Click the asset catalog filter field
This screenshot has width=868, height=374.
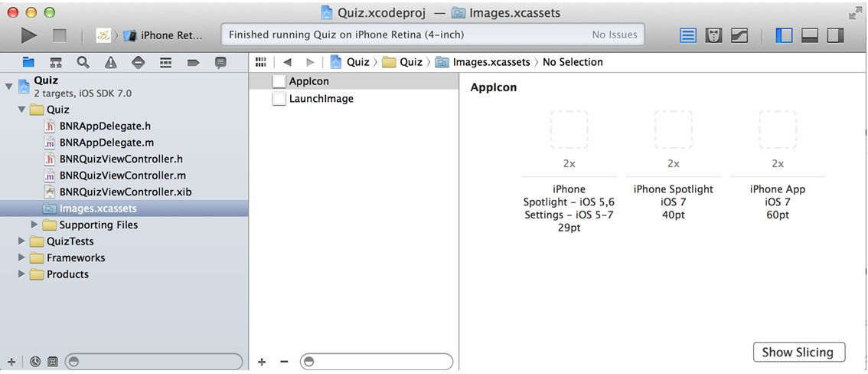click(377, 362)
